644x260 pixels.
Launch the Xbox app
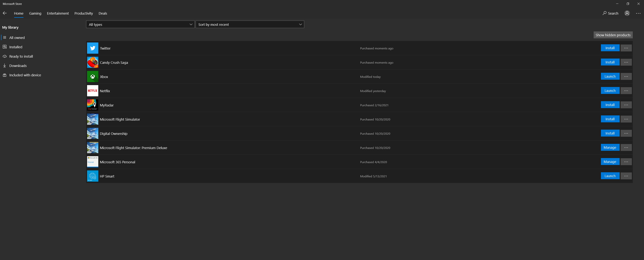(x=610, y=77)
